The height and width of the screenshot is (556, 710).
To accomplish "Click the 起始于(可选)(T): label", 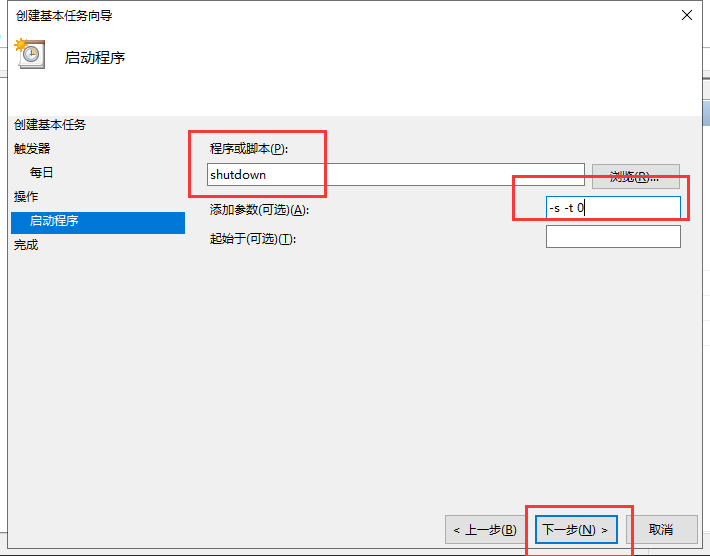I will (253, 239).
